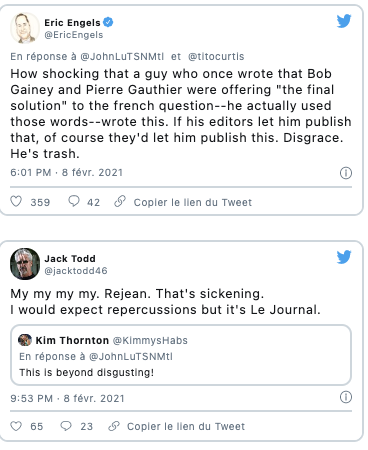The height and width of the screenshot is (450, 368).
Task: Open Jack Todd's profile photo
Action: coord(25,264)
